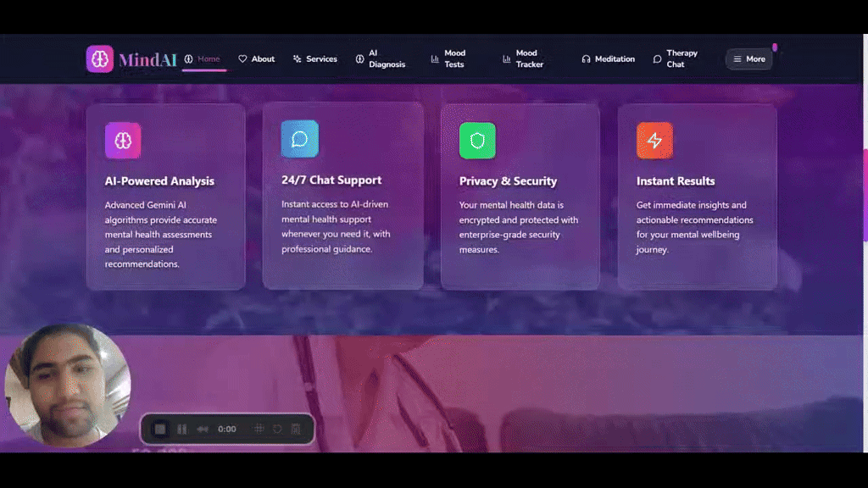Click the bar chart icon beside Mood Tests
Image resolution: width=868 pixels, height=488 pixels.
(x=435, y=58)
